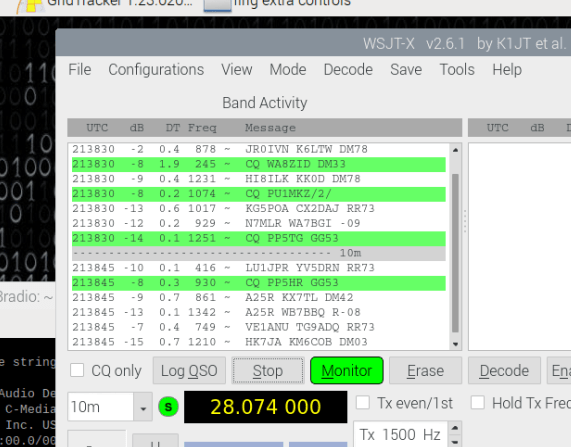Select the A25R KX7TL DM42 row

(x=259, y=298)
